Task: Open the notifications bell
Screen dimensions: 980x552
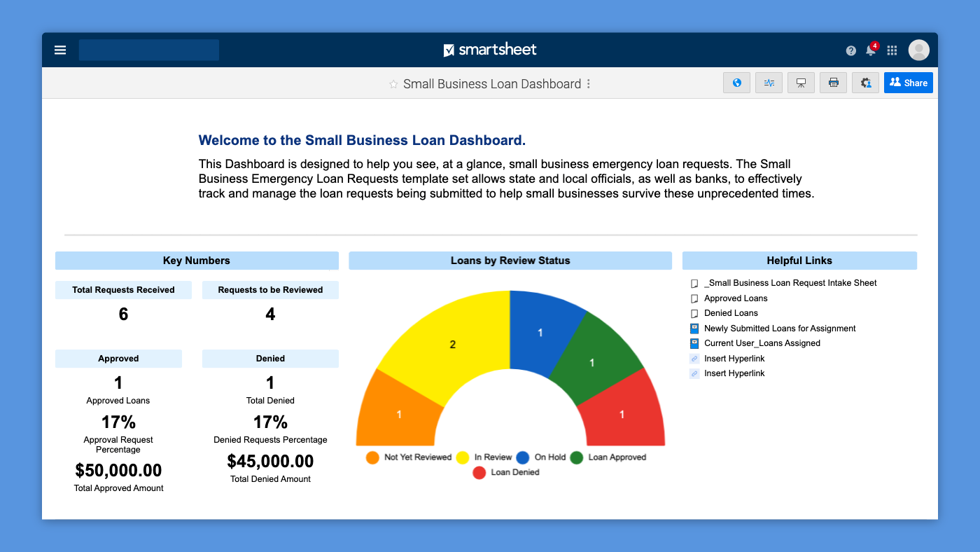Action: click(x=870, y=50)
